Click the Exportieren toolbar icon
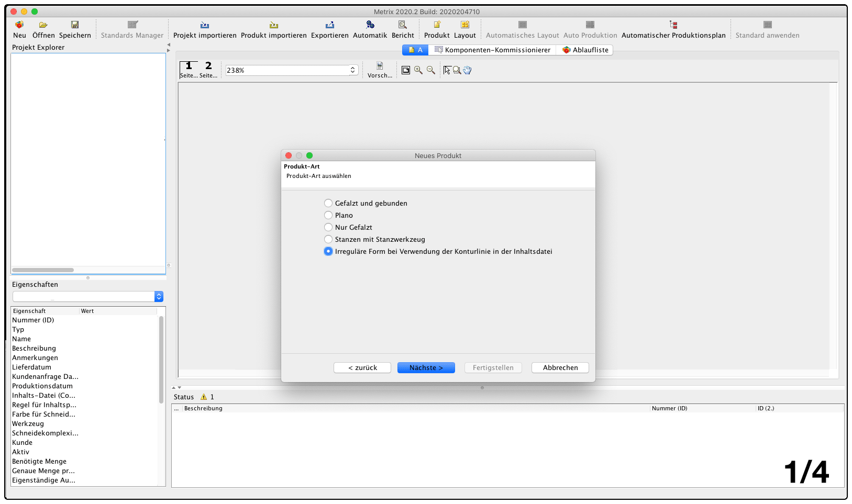 [x=329, y=29]
